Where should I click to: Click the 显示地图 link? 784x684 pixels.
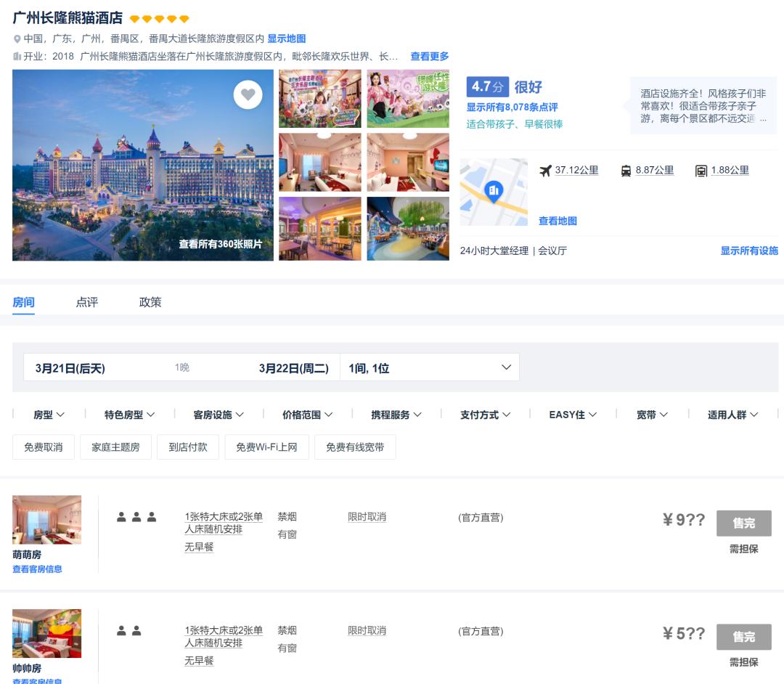pos(287,38)
